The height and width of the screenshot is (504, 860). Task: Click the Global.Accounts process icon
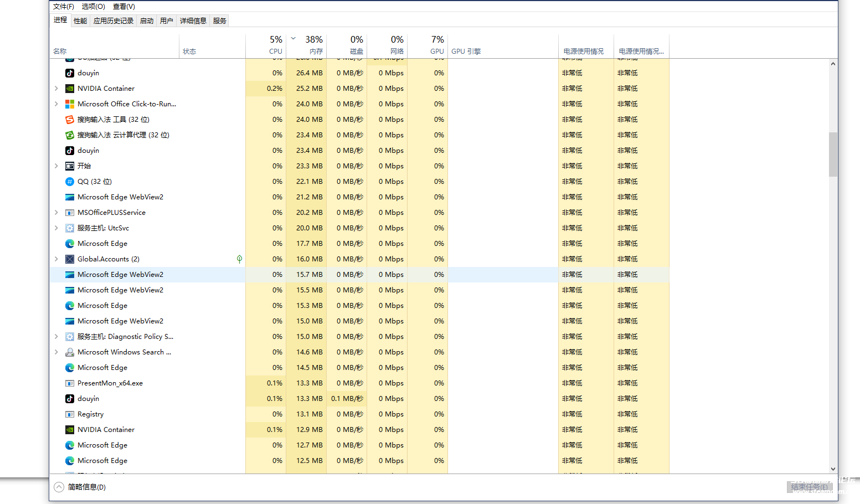point(70,259)
